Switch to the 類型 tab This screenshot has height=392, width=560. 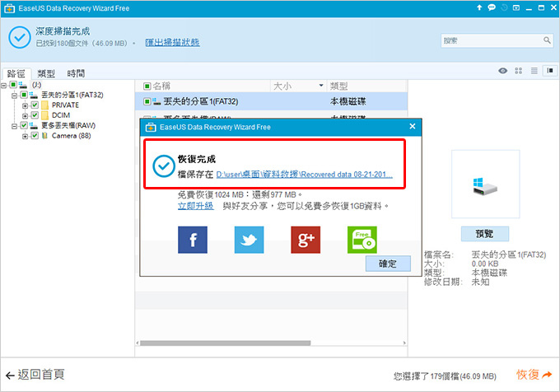pos(46,73)
